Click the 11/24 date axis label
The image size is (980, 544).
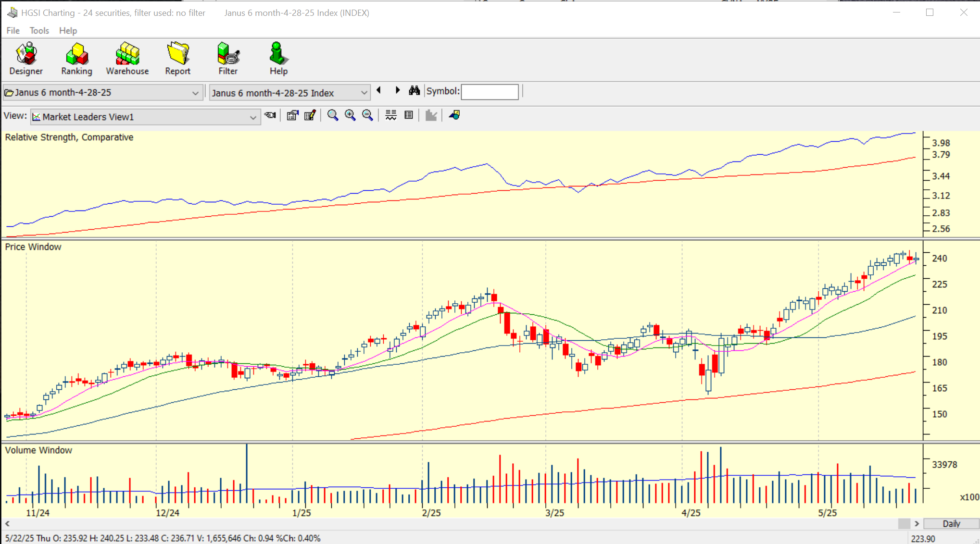[x=38, y=513]
